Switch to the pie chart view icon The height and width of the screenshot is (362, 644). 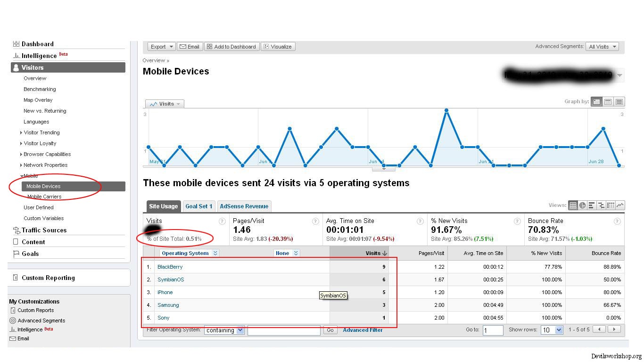click(x=582, y=205)
